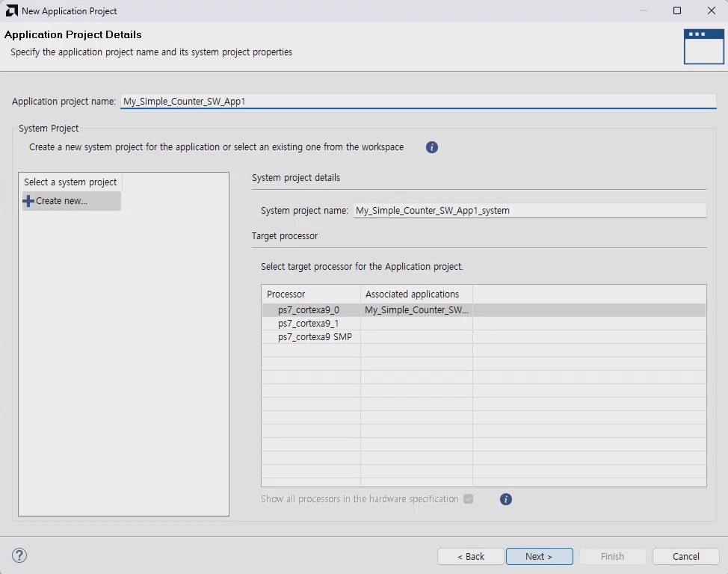Click the System Project info icon

[432, 147]
